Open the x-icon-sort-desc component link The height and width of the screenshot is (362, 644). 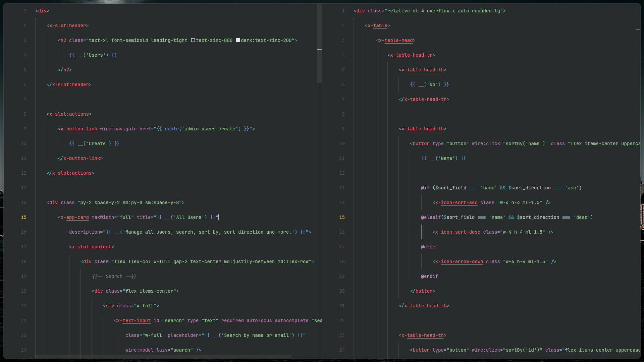(x=460, y=232)
